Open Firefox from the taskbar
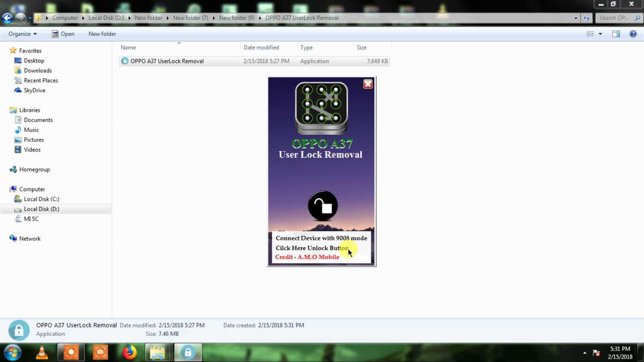Viewport: 644px width, 362px height. [x=129, y=353]
